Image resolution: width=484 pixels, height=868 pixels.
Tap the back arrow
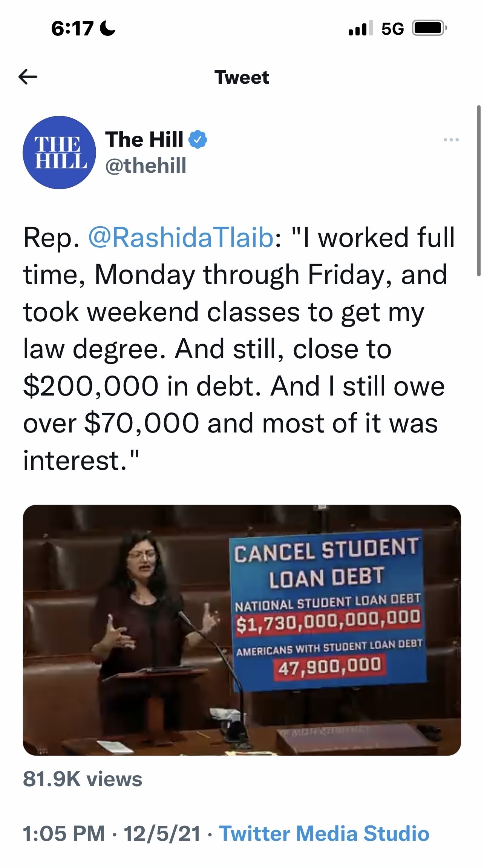click(28, 77)
